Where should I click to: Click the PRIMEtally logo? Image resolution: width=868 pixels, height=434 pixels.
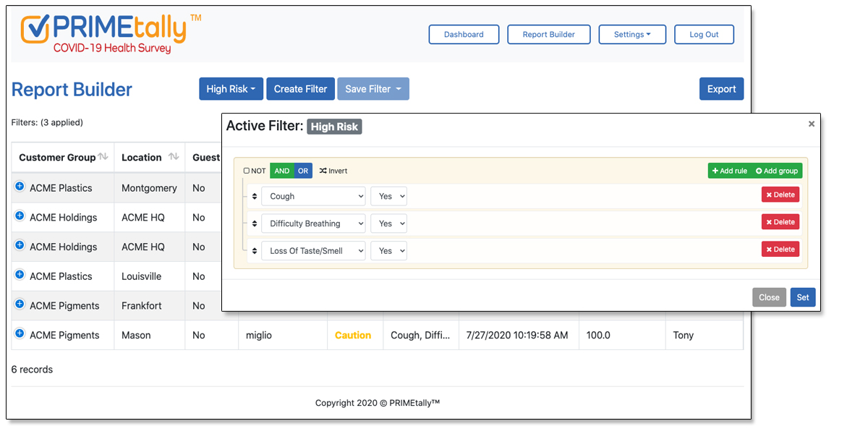[111, 33]
